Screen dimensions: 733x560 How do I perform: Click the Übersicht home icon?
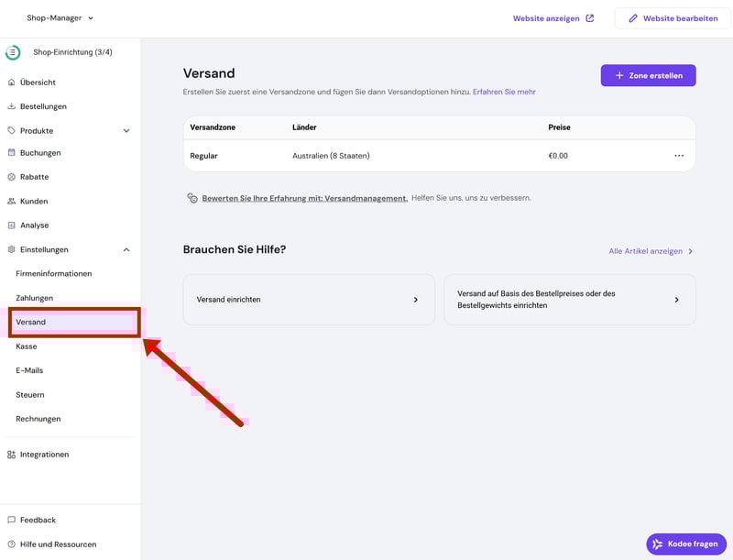pos(11,82)
